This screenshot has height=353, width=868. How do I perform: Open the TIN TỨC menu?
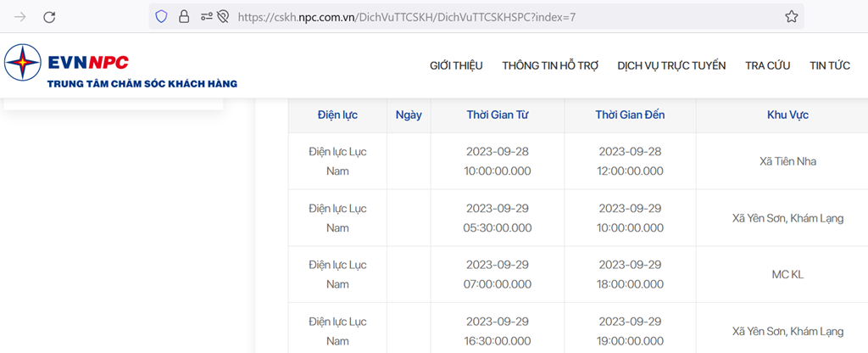pos(830,65)
